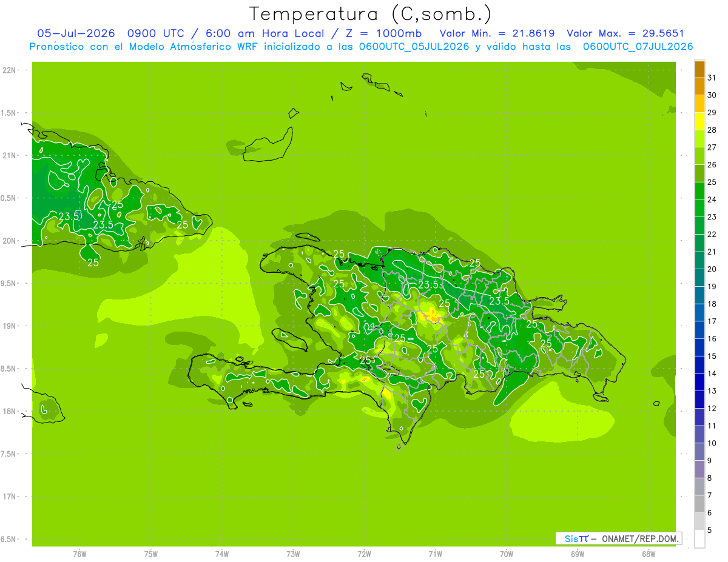Choose the purple legend swatch between 8 and 9
Viewport: 728px width, 562px height.
(699, 469)
